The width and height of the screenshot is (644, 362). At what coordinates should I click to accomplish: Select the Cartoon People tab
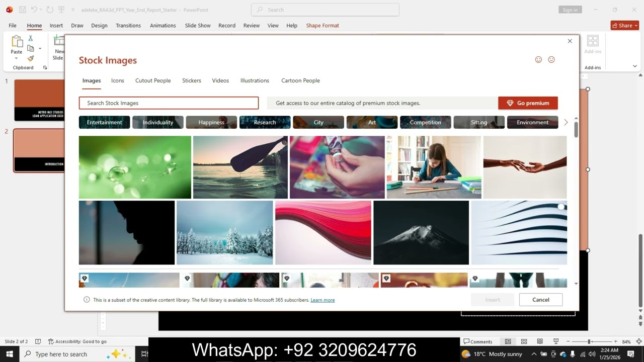click(300, 80)
